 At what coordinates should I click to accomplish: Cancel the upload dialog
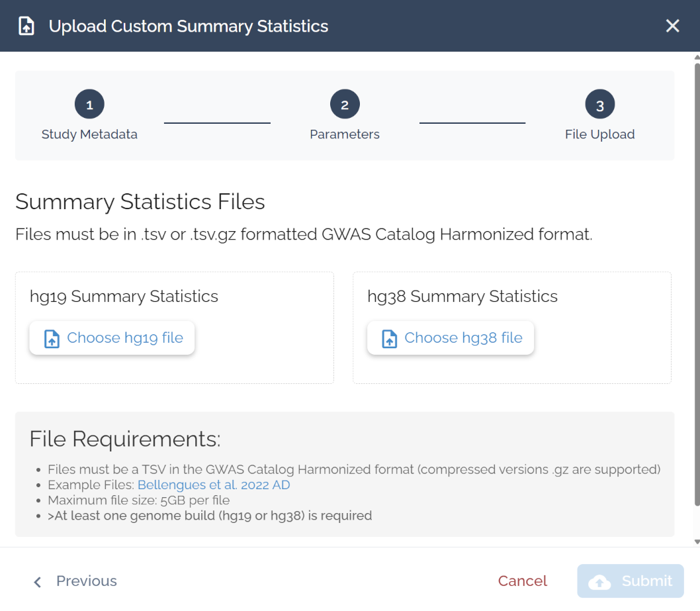point(522,581)
